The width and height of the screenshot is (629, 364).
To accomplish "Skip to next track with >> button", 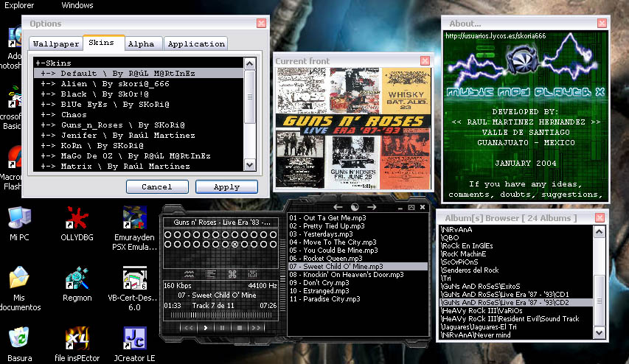I will coord(256,328).
